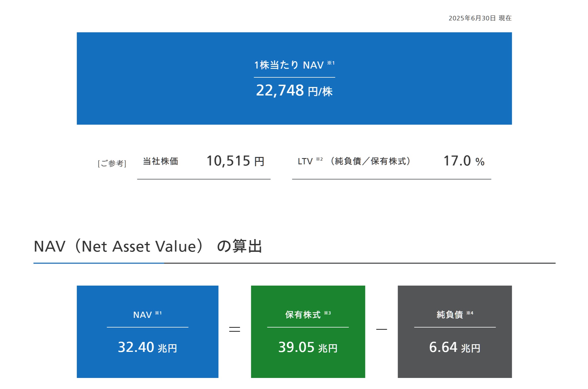Click the green 保有株式 box title

point(303,315)
